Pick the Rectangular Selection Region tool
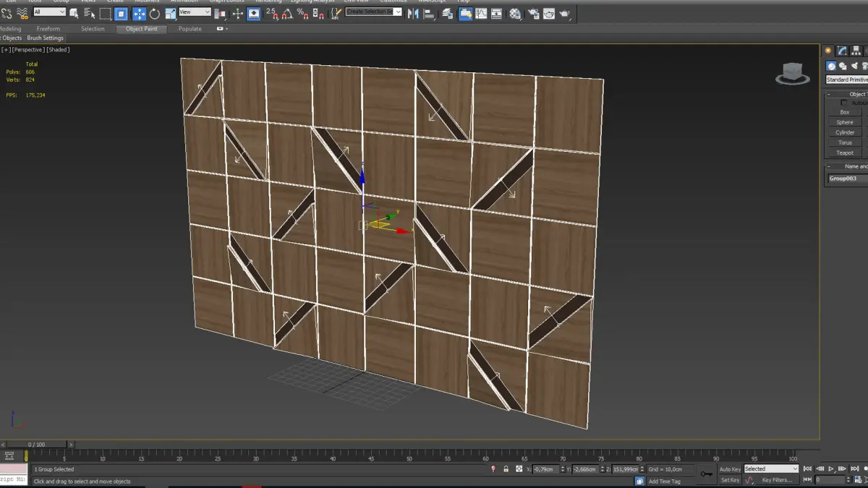This screenshot has height=488, width=868. [x=106, y=13]
